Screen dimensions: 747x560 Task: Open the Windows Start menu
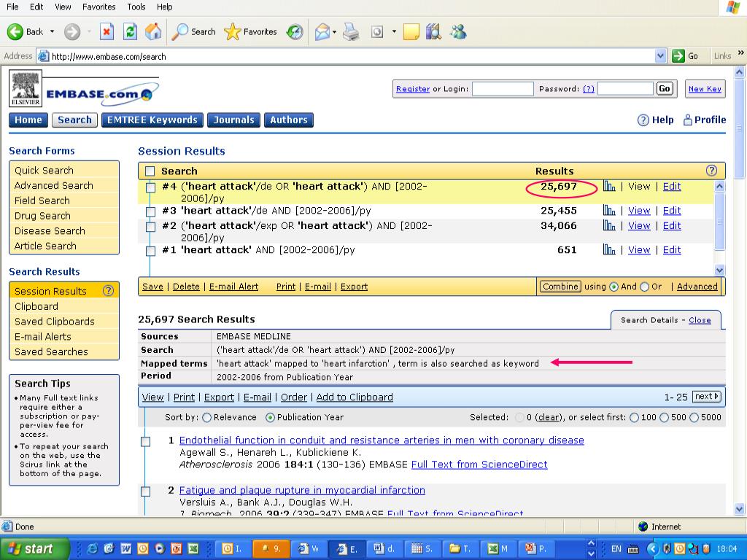coord(34,548)
